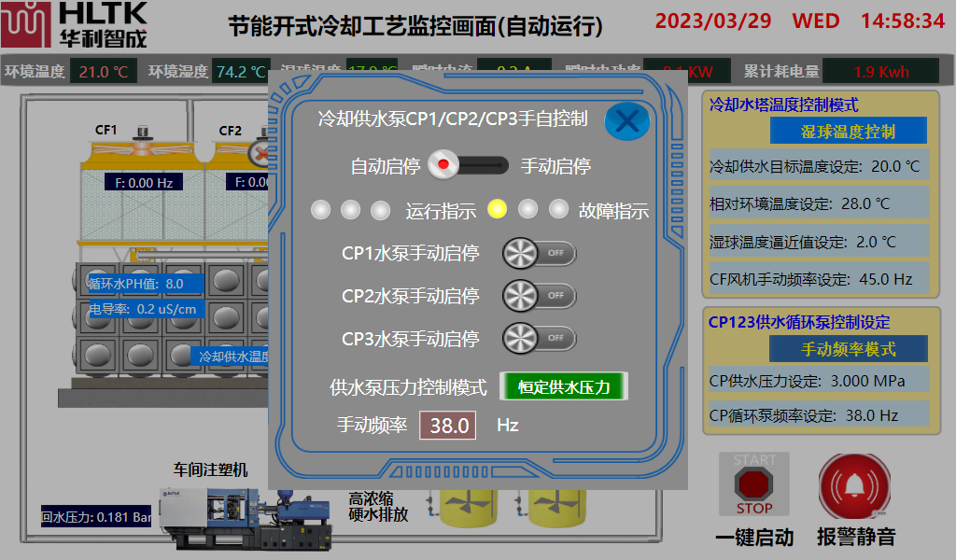Toggle CP2 pump manual start switch
This screenshot has width=956, height=560.
coord(539,296)
